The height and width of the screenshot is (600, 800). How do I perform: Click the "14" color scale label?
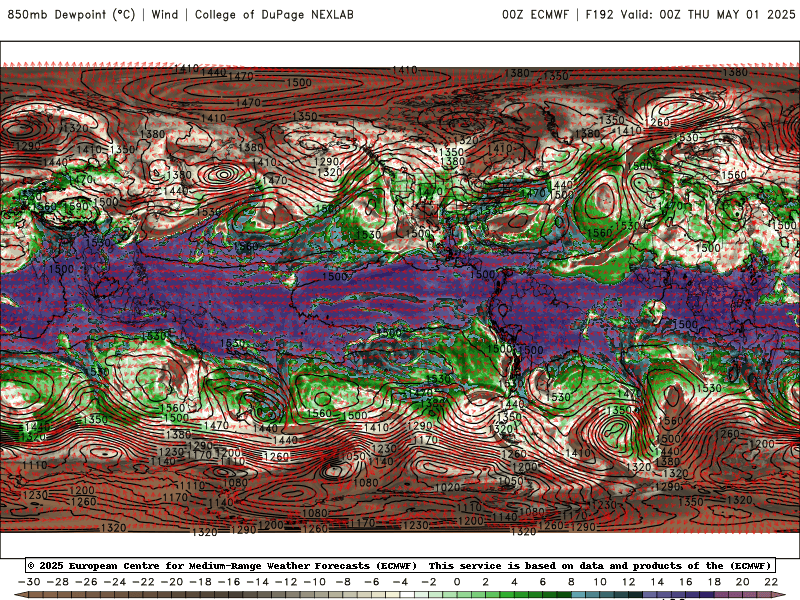click(x=657, y=582)
